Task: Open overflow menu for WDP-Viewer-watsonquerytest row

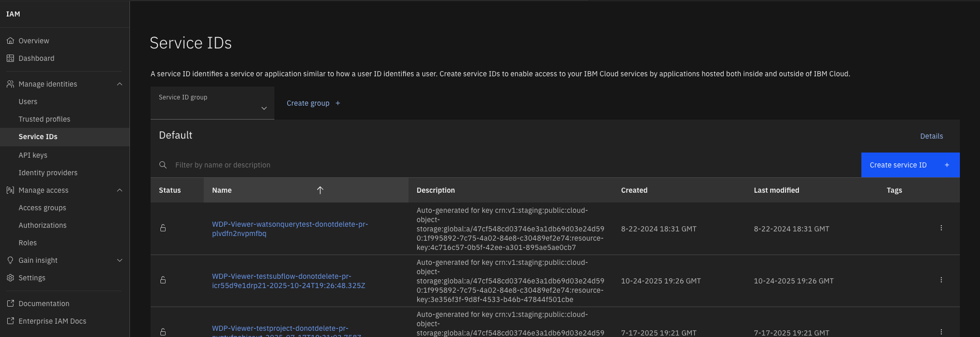Action: [x=941, y=228]
